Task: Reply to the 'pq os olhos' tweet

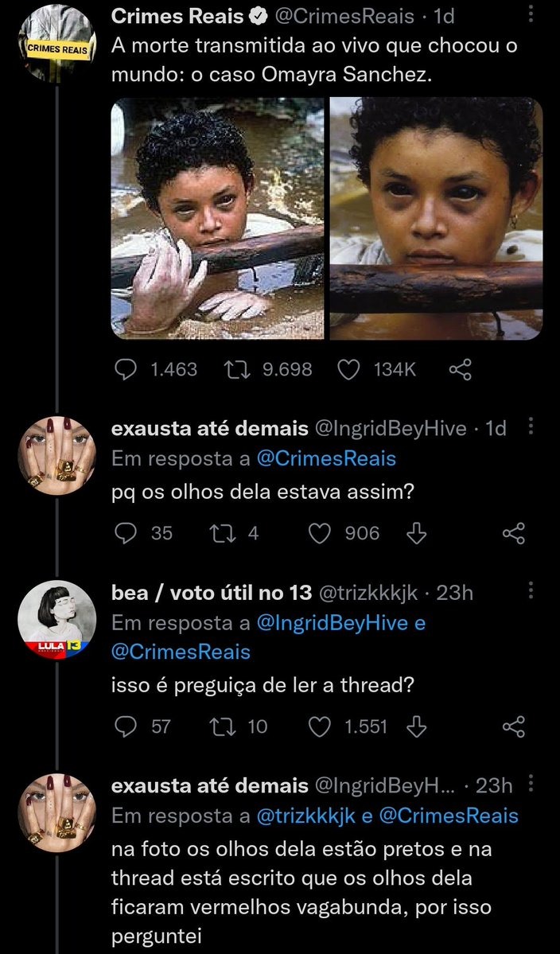Action: tap(126, 533)
